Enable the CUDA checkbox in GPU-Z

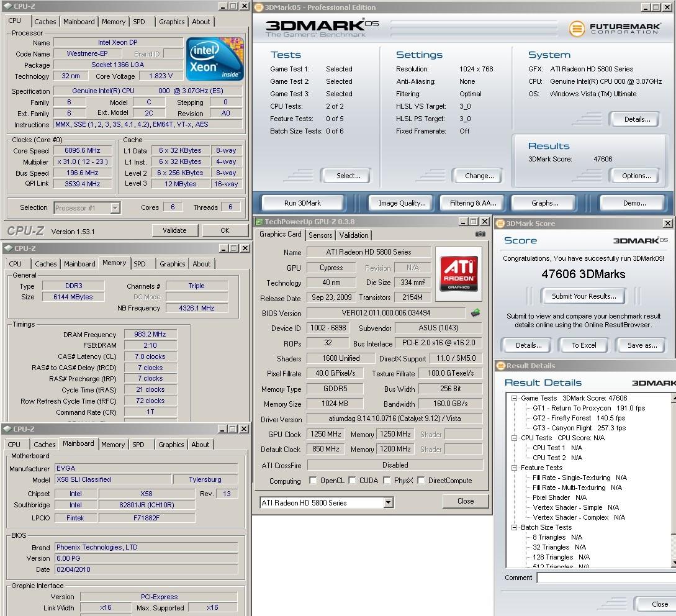(352, 481)
